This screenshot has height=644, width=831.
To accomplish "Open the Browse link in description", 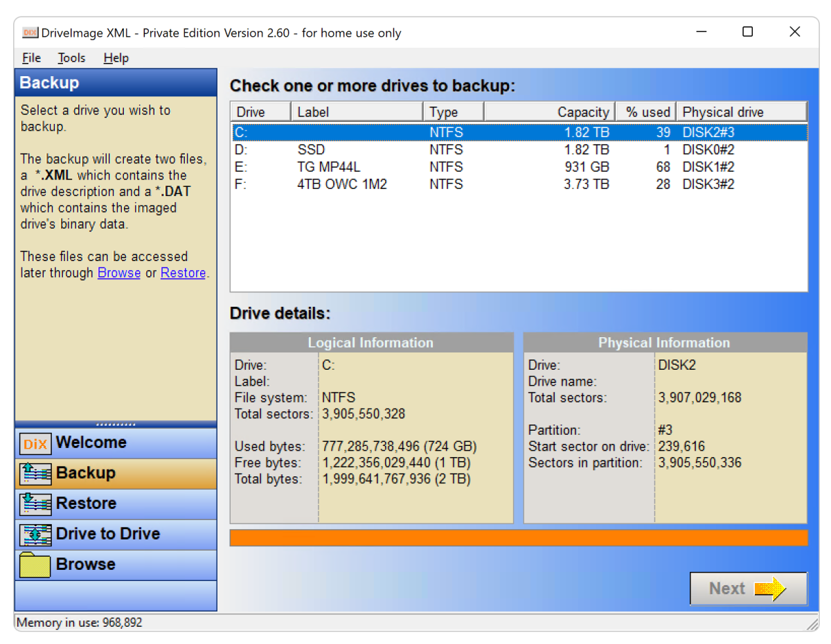I will coord(119,273).
